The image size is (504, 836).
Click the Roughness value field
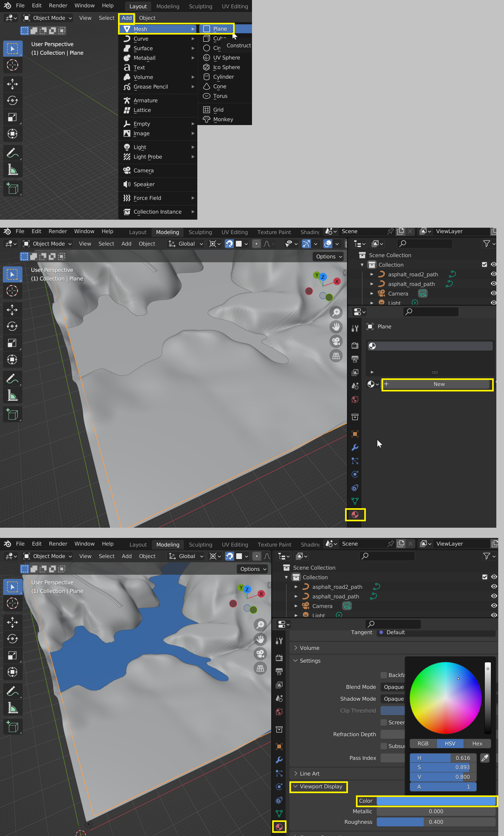(436, 822)
